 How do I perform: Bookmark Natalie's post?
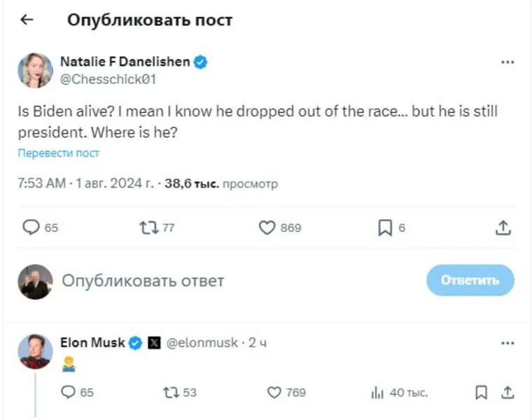click(x=385, y=227)
